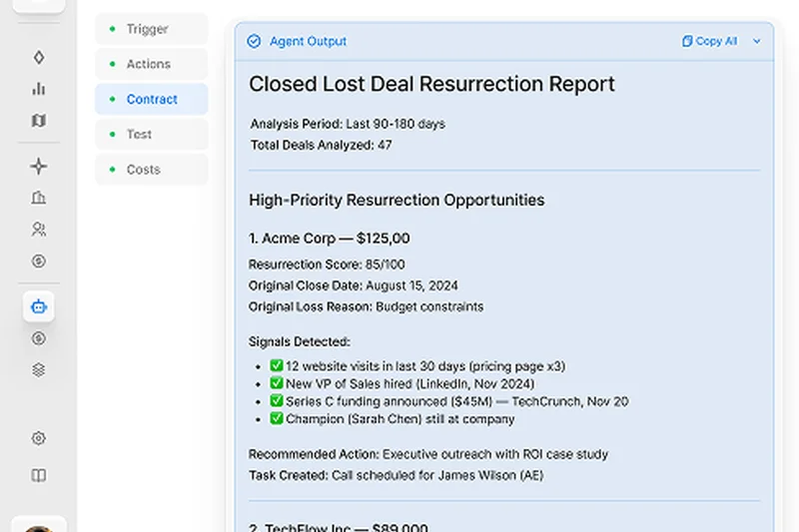The width and height of the screenshot is (799, 532).
Task: Collapse the Agent Output panel chevron
Action: [x=756, y=42]
